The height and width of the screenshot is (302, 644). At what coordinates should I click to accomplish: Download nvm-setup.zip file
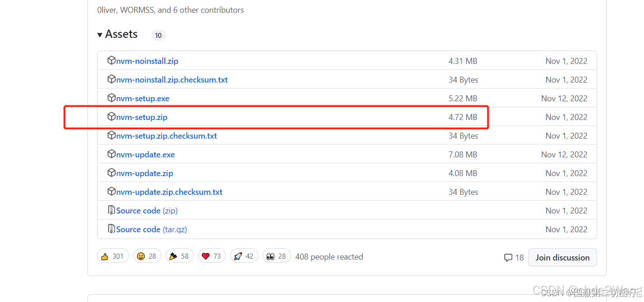[x=142, y=117]
